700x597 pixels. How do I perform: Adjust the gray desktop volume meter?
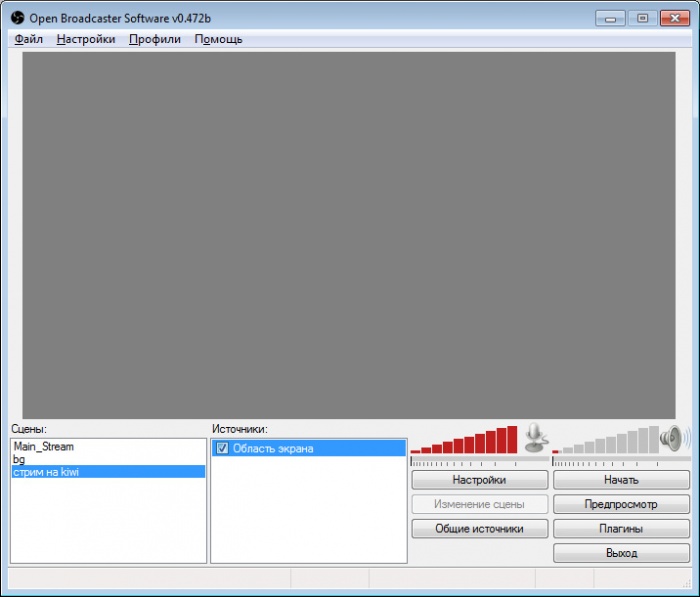pos(606,439)
